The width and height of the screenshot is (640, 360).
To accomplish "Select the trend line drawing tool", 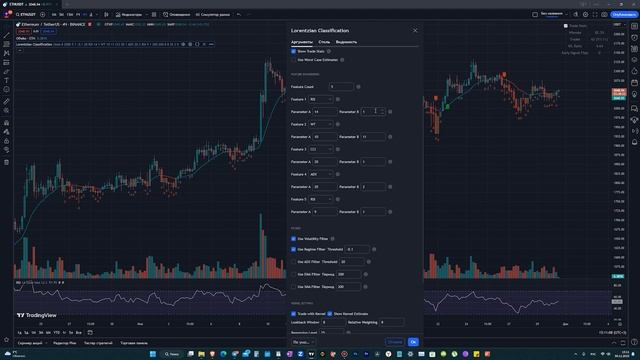I will (7, 35).
